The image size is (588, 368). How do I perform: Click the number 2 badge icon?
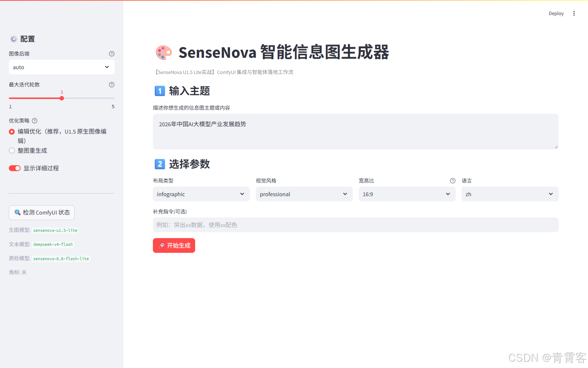160,164
